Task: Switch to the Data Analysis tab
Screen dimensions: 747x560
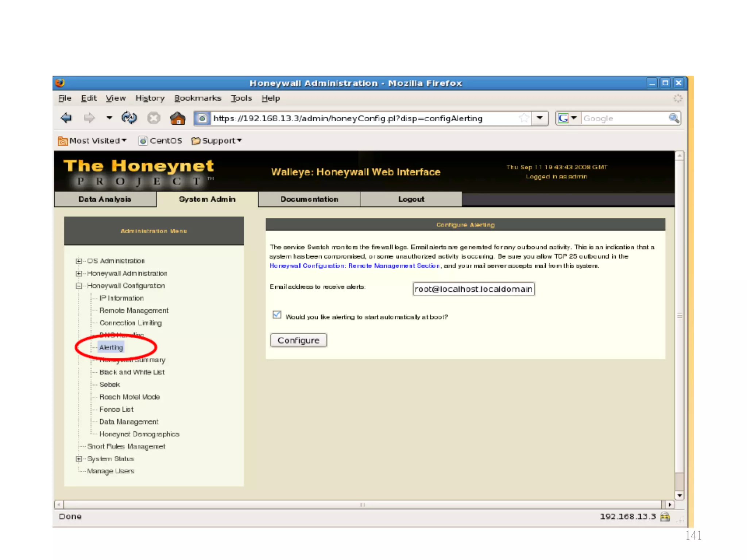Action: pyautogui.click(x=105, y=199)
